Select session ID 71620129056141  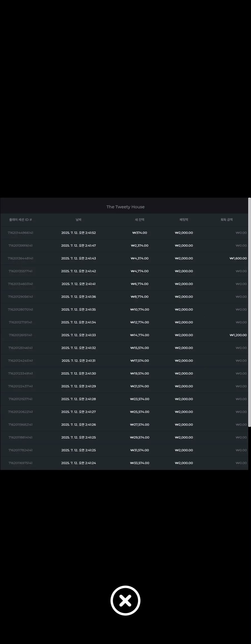pos(21,297)
